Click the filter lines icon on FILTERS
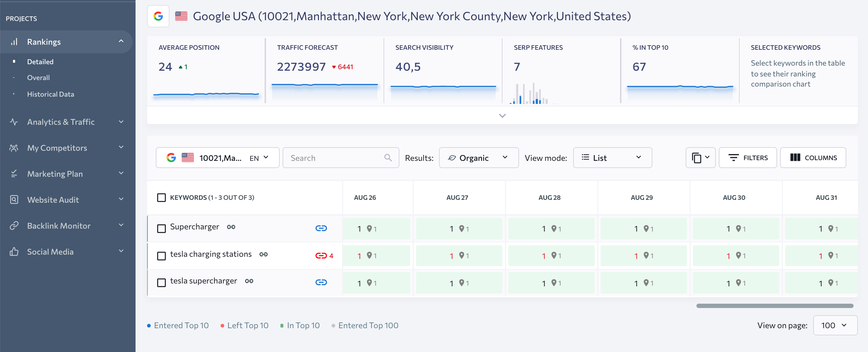The image size is (868, 352). (733, 158)
